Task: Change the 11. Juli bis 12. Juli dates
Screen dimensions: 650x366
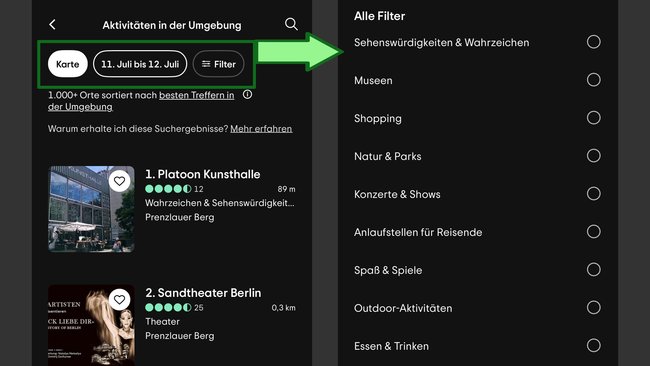Action: coord(140,64)
